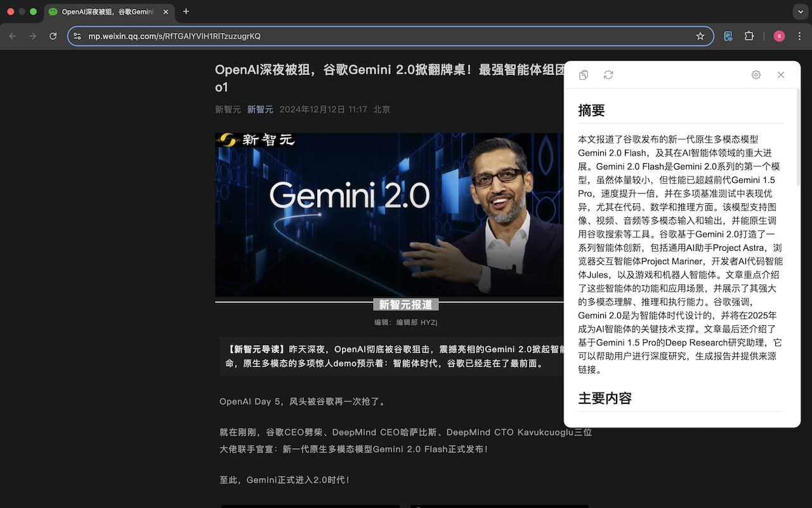Viewport: 812px width, 508px height.
Task: Click the line OpenAI Day 5，风头被谷歌再一次抢了
Action: click(303, 401)
